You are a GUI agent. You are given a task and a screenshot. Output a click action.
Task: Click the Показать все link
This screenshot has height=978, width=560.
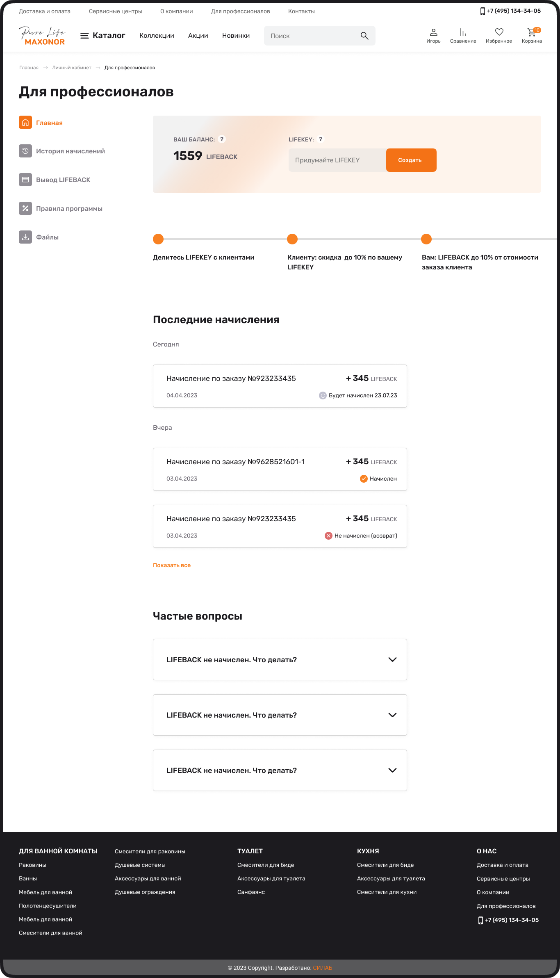171,565
